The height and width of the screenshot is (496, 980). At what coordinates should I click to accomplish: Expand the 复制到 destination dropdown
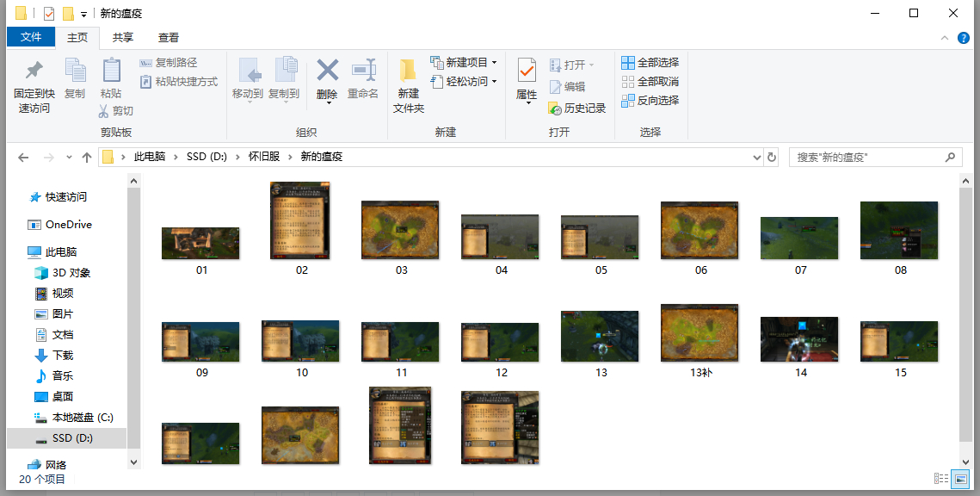(285, 102)
